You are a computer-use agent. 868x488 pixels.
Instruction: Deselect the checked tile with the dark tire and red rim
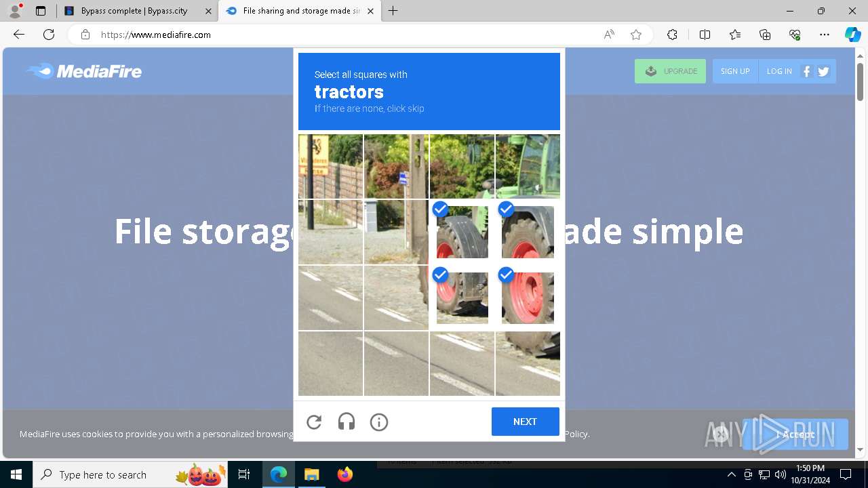[x=528, y=232]
